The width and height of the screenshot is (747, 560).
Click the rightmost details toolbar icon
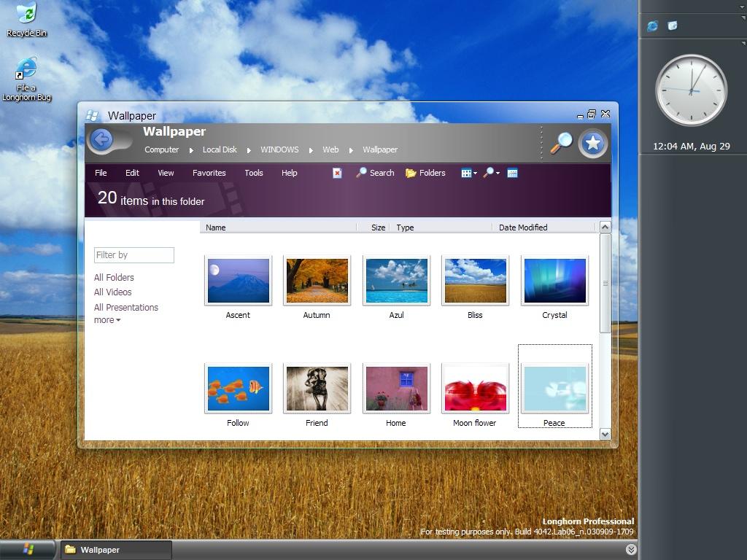[512, 173]
